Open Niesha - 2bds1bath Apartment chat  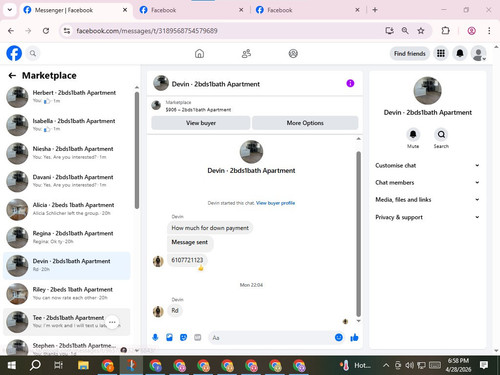[67, 153]
